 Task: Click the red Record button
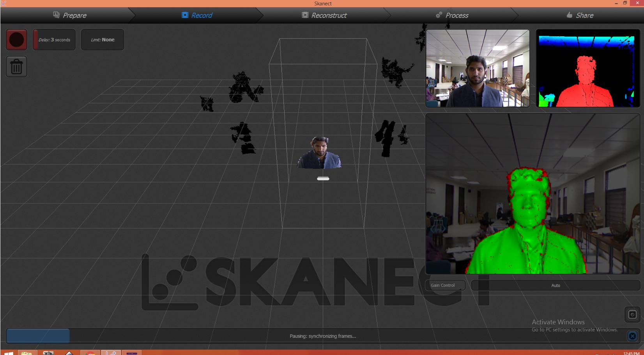click(x=16, y=40)
